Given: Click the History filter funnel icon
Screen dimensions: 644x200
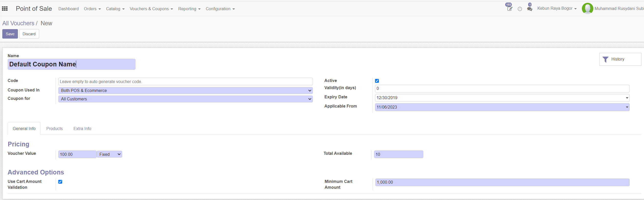Looking at the screenshot, I should pyautogui.click(x=605, y=60).
